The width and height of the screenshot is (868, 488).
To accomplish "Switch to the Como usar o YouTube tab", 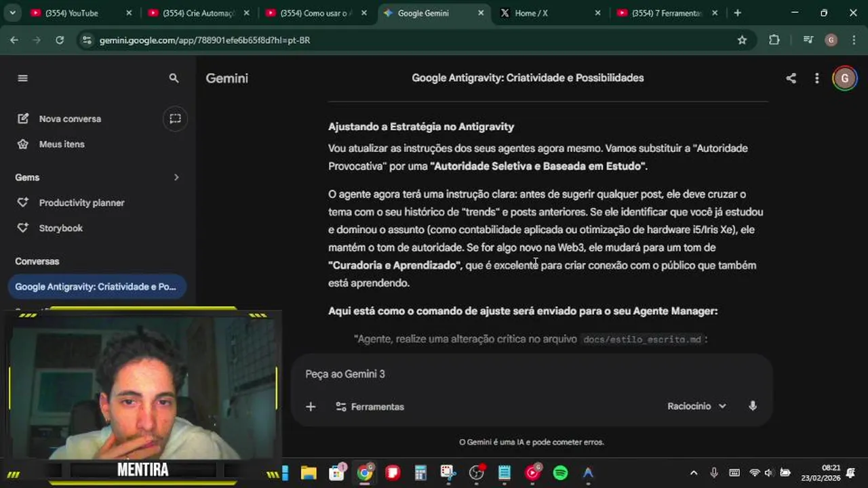I will point(317,13).
